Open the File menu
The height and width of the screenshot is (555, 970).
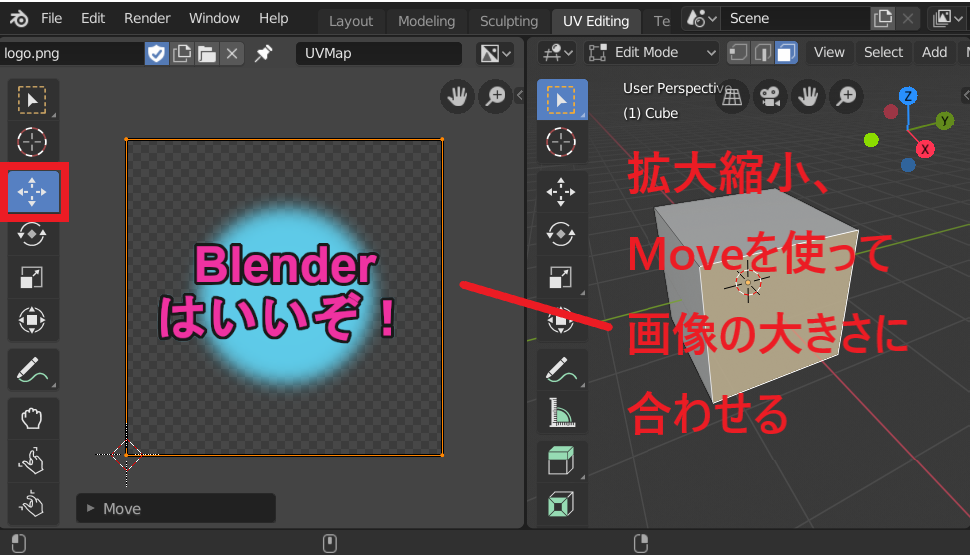[51, 19]
